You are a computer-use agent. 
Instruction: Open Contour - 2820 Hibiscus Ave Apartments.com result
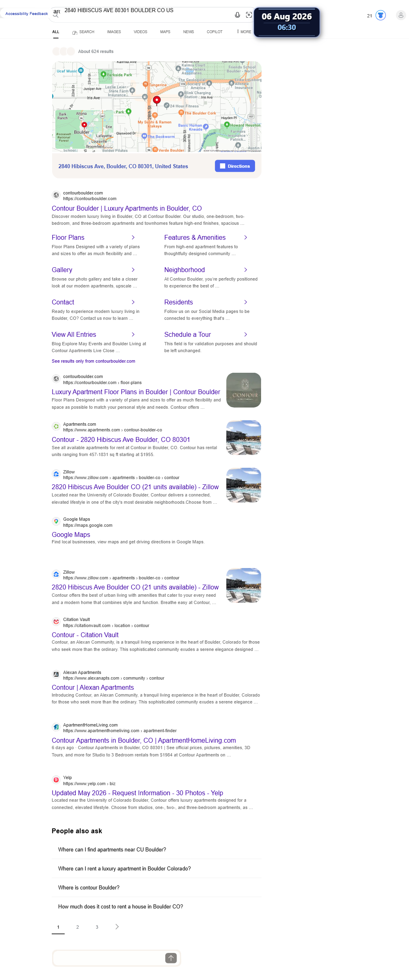[121, 439]
